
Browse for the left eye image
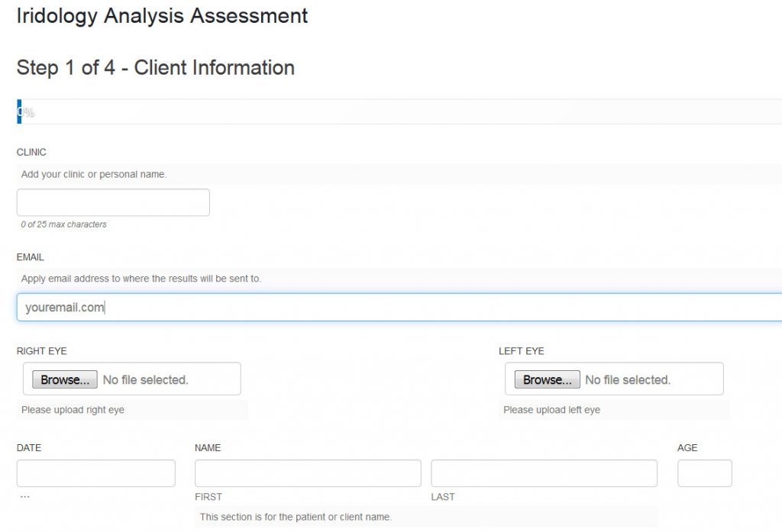point(547,379)
